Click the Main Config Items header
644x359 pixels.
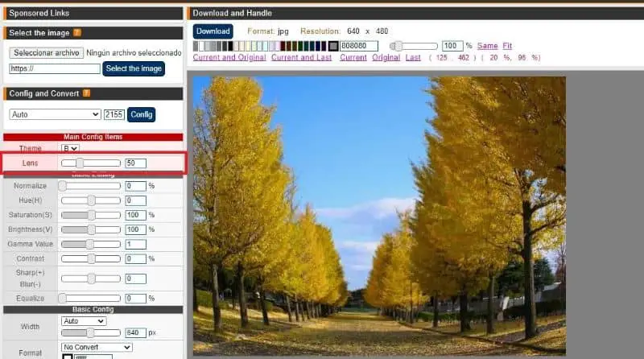(x=93, y=137)
